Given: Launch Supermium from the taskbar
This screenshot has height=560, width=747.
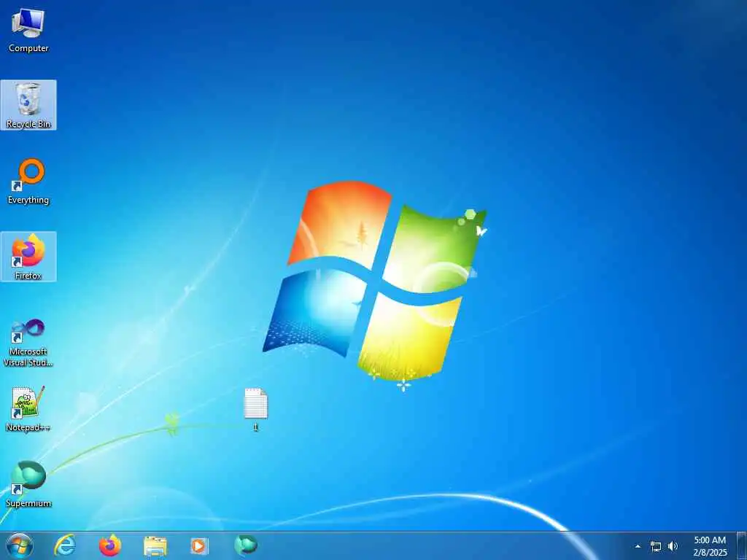Looking at the screenshot, I should pyautogui.click(x=245, y=545).
